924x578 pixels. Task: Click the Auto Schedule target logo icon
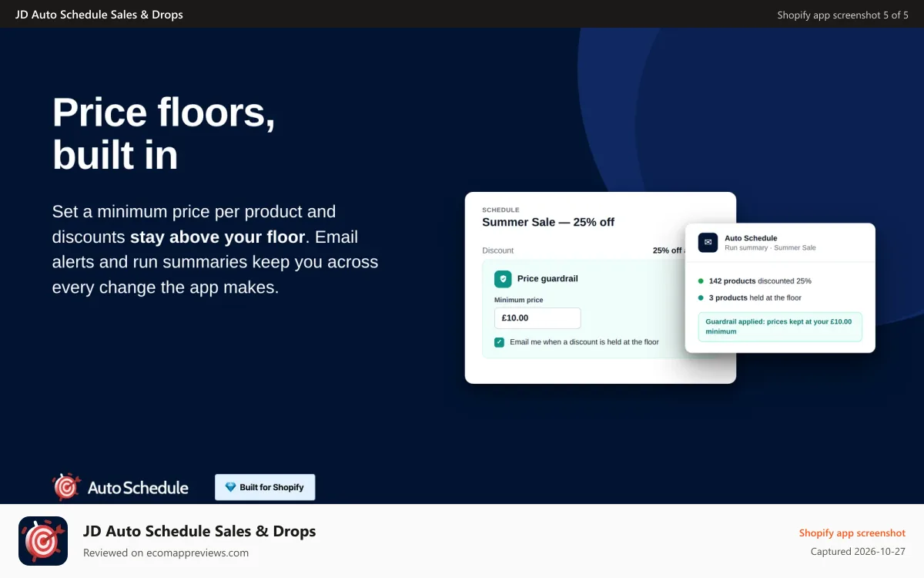tap(66, 487)
